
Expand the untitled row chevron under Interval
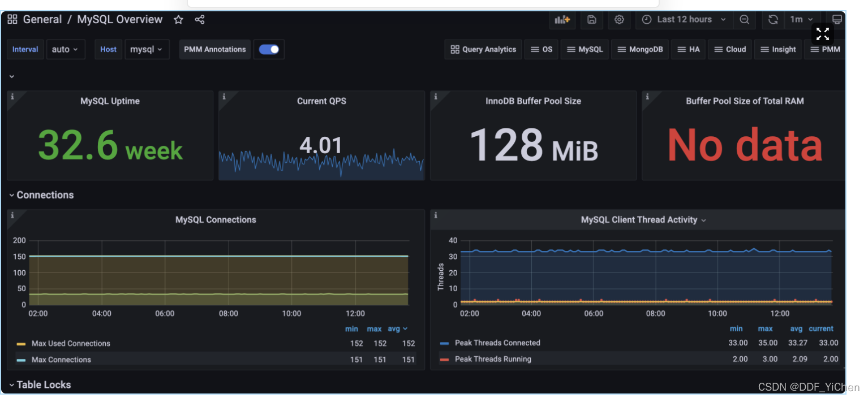click(x=12, y=76)
